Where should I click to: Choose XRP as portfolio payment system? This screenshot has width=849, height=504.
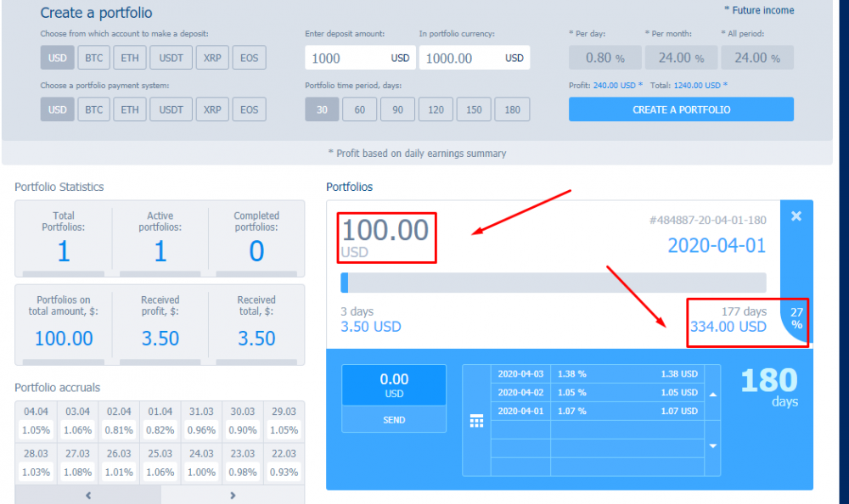pyautogui.click(x=212, y=109)
